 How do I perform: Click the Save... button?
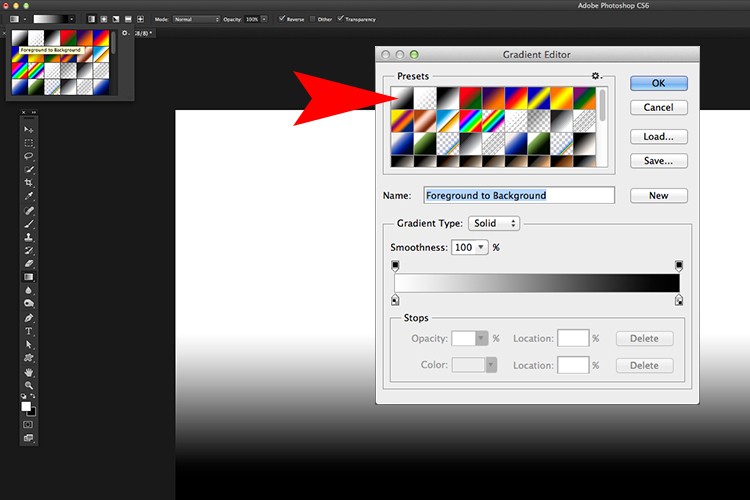(659, 161)
